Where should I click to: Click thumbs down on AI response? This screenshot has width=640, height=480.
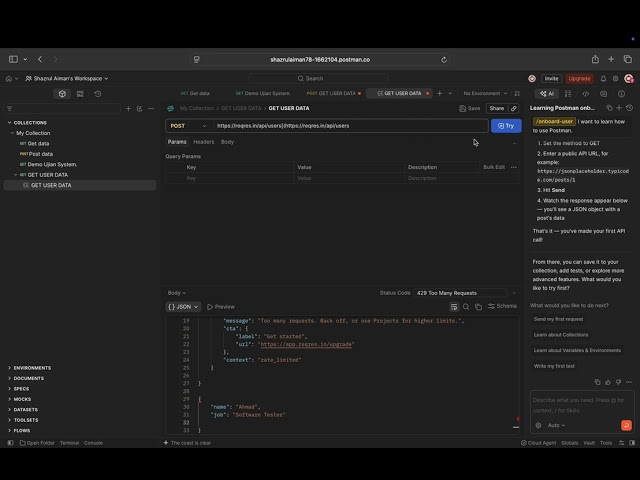tap(618, 382)
